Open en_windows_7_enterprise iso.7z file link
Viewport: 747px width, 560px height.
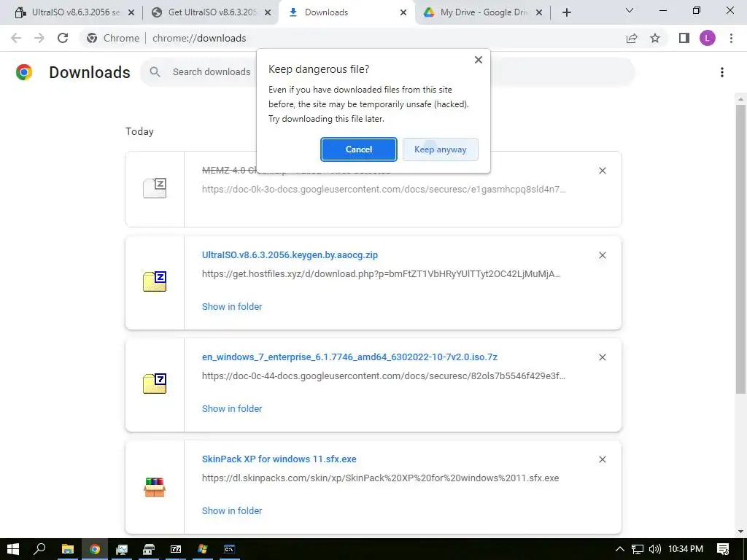[x=349, y=357]
